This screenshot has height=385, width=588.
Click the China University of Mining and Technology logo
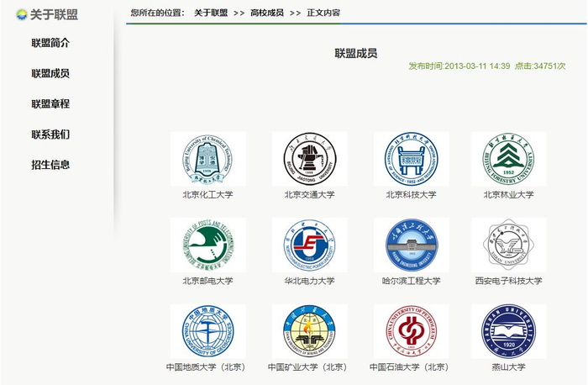pyautogui.click(x=310, y=331)
